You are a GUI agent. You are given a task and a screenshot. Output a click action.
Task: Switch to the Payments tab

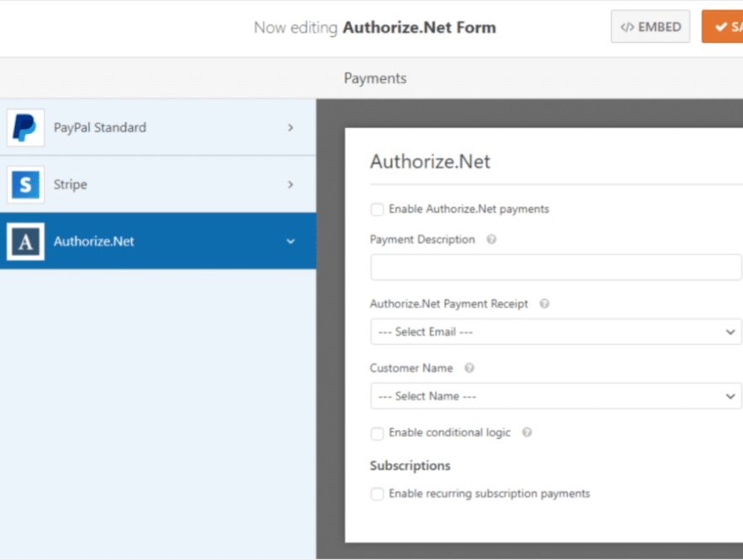pos(374,77)
